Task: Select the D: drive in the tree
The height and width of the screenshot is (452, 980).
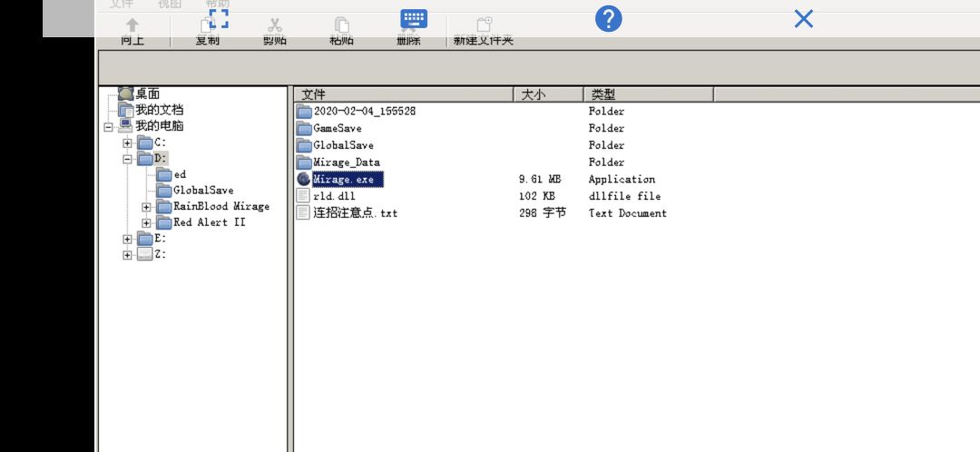Action: coord(161,158)
